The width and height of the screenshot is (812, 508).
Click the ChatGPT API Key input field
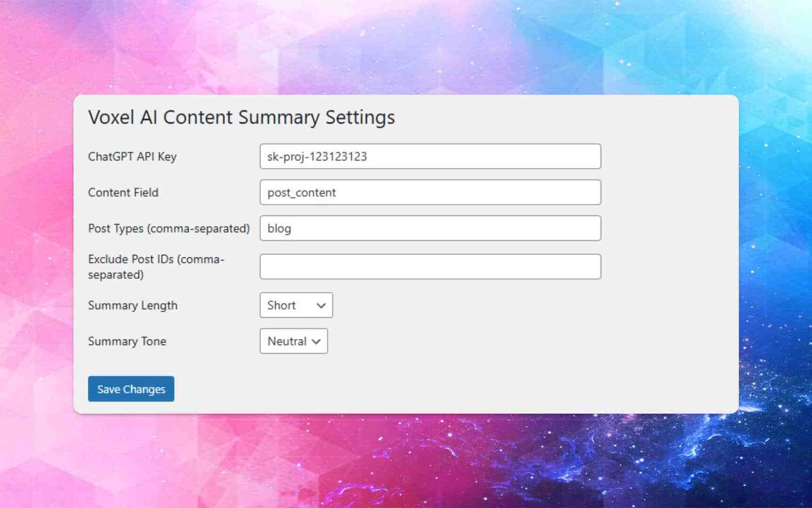point(430,157)
